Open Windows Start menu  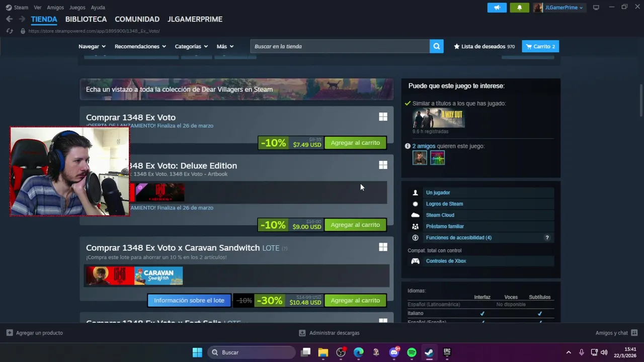(x=197, y=352)
